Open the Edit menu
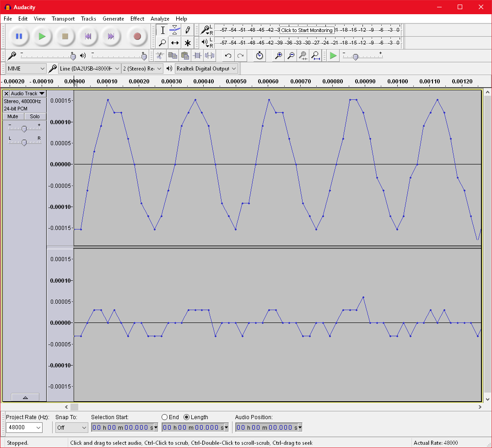The image size is (492, 448). pos(23,19)
